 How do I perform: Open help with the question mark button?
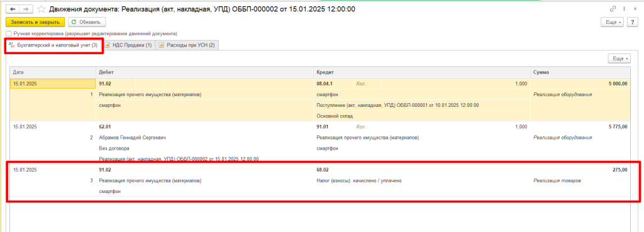(x=633, y=22)
